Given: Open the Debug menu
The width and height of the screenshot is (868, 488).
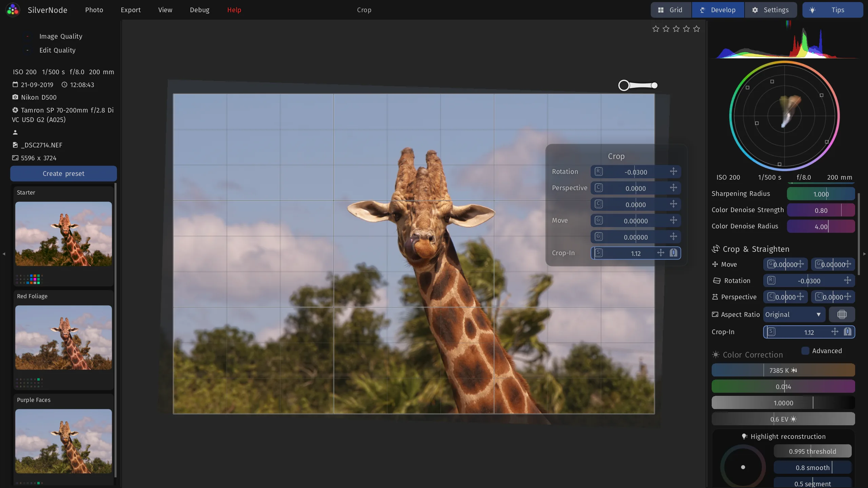Looking at the screenshot, I should [x=200, y=10].
